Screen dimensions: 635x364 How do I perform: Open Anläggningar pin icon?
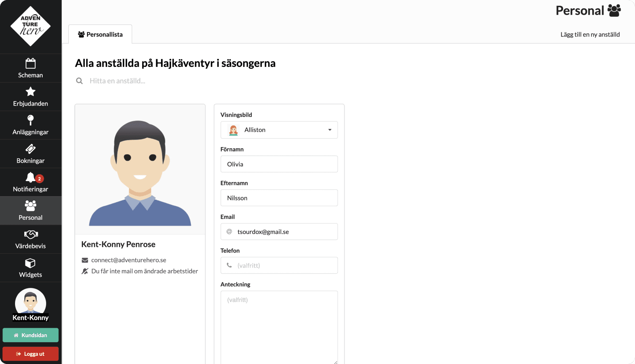[x=30, y=120]
